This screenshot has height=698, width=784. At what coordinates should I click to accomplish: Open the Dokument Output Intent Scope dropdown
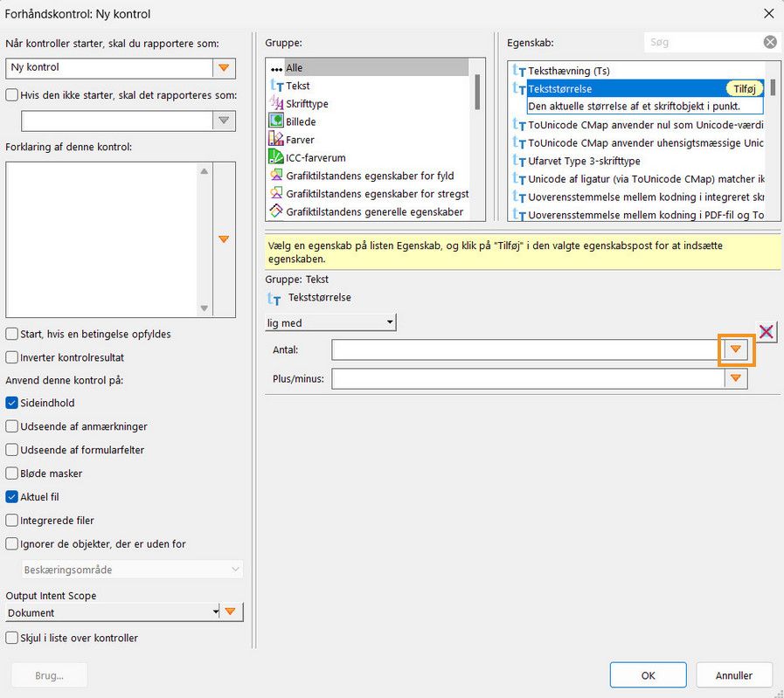click(113, 612)
